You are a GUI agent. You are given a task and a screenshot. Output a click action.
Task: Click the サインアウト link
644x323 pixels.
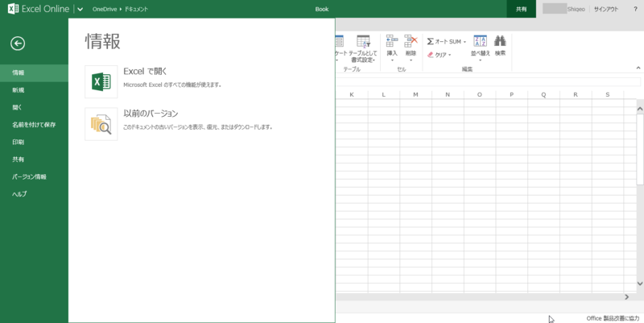click(606, 9)
